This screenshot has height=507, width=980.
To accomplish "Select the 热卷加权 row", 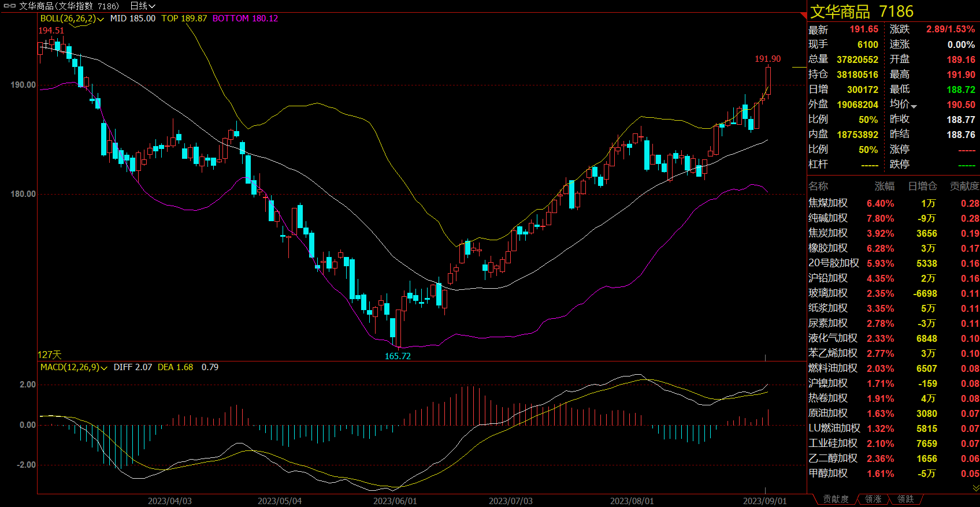I will pyautogui.click(x=893, y=398).
